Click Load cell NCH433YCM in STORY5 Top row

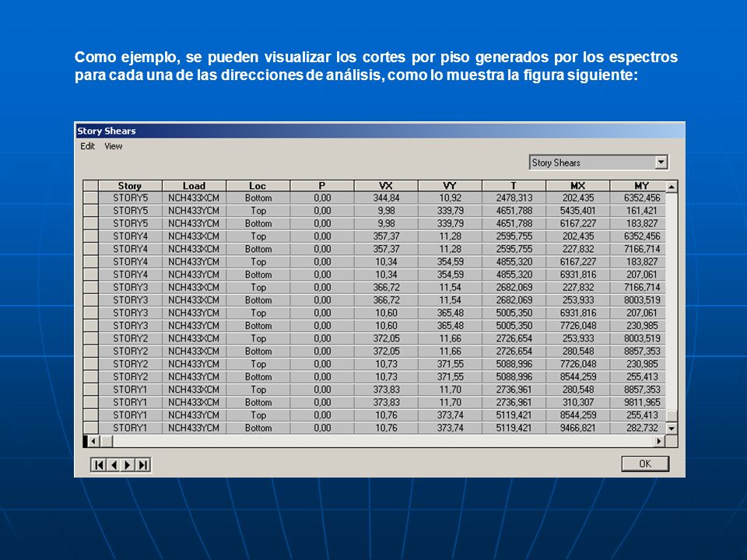point(194,211)
